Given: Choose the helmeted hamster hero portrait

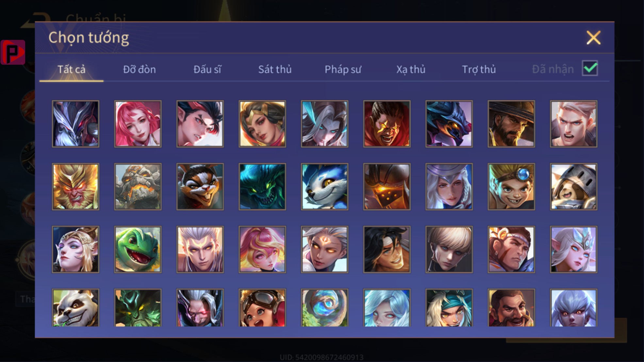Looking at the screenshot, I should click(573, 187).
